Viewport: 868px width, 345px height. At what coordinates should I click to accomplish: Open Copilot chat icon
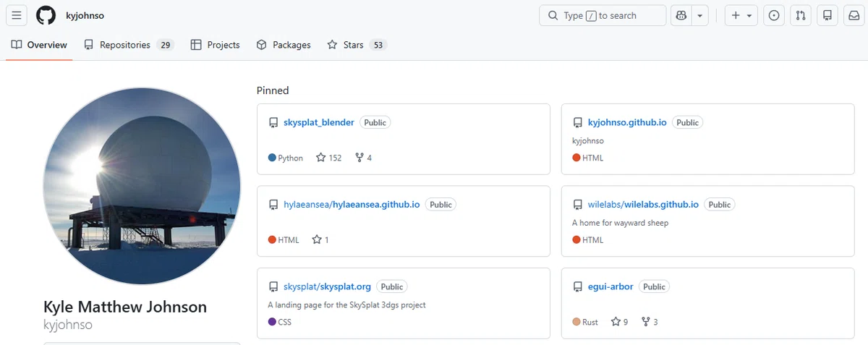click(681, 15)
